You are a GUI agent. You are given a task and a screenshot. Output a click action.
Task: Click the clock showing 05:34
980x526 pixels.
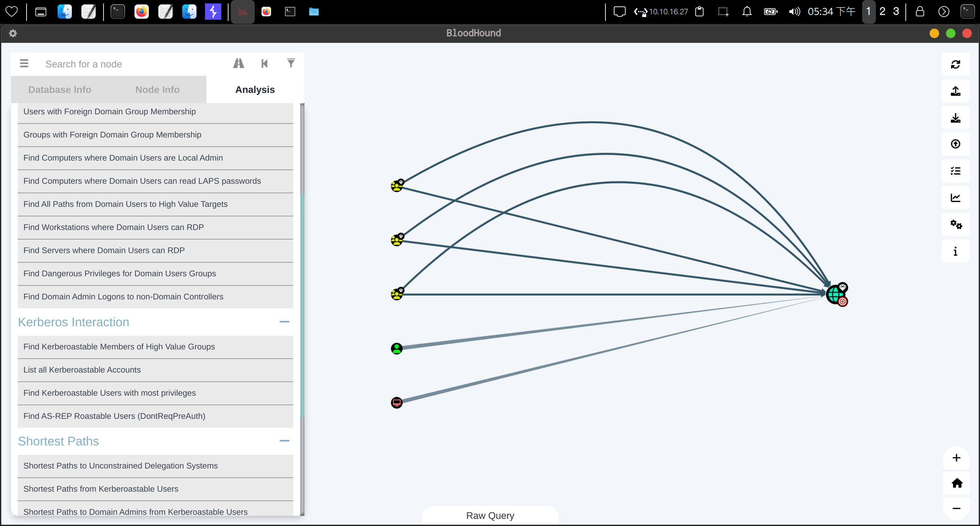tap(831, 12)
